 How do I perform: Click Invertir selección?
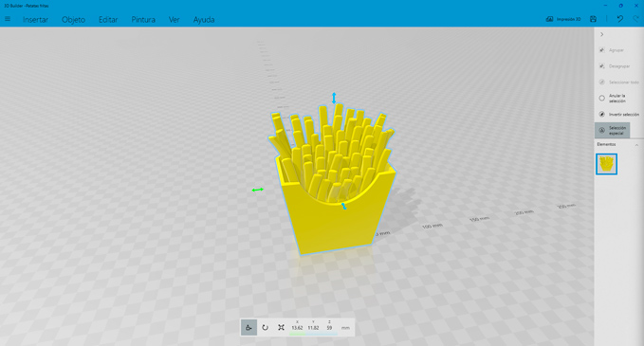619,114
